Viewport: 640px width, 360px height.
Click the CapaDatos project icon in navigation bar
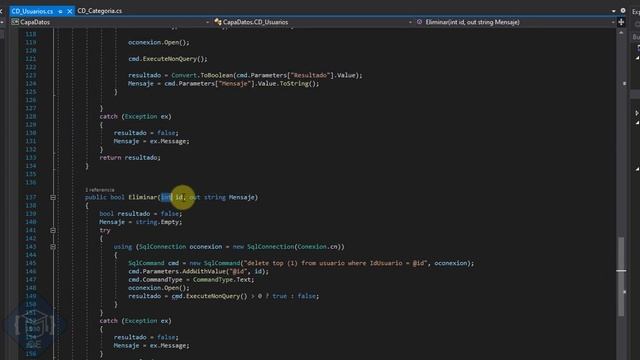[15, 22]
